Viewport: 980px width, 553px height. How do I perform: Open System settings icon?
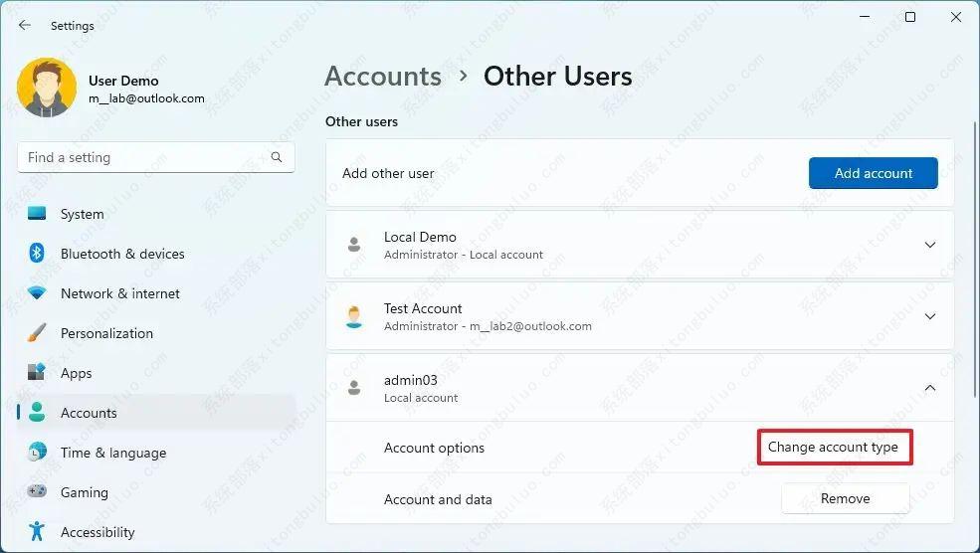point(38,214)
